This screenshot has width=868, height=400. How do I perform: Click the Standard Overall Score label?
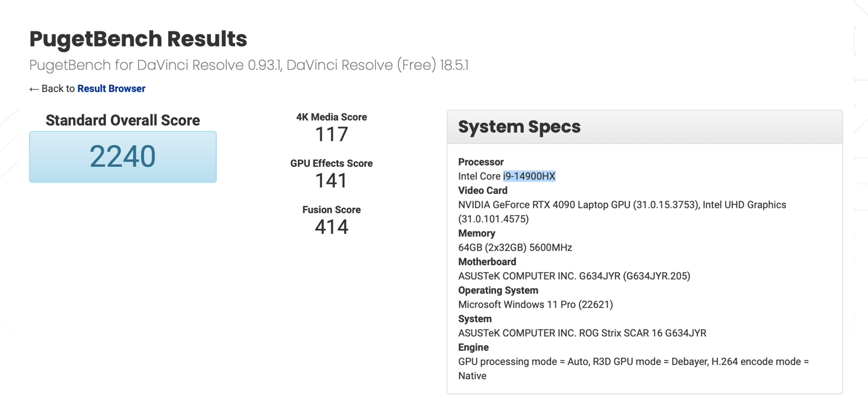pos(123,120)
